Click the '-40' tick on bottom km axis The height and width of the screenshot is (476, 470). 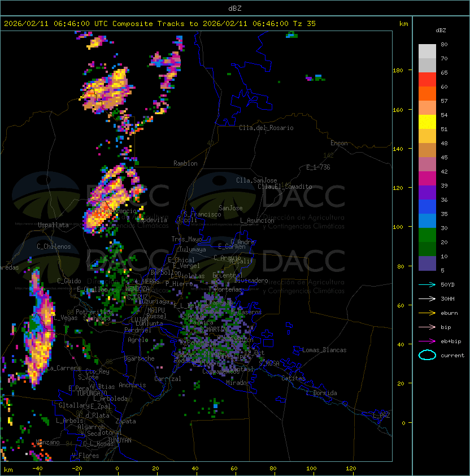[x=37, y=469]
